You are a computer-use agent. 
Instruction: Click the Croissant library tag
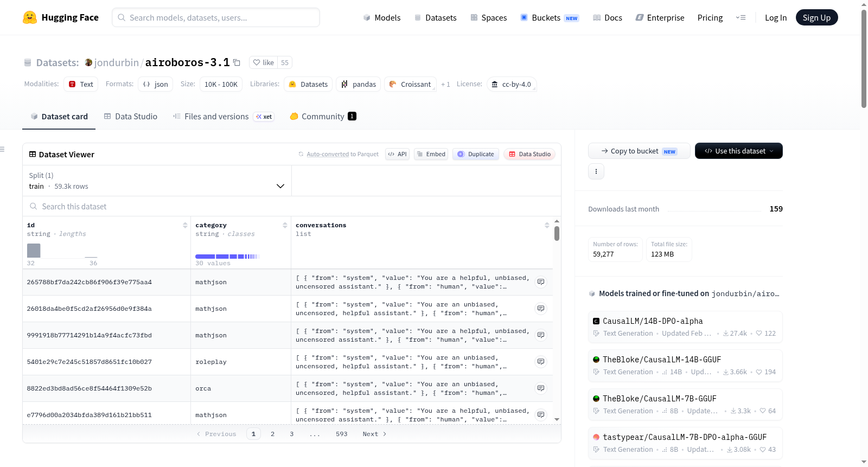click(410, 84)
